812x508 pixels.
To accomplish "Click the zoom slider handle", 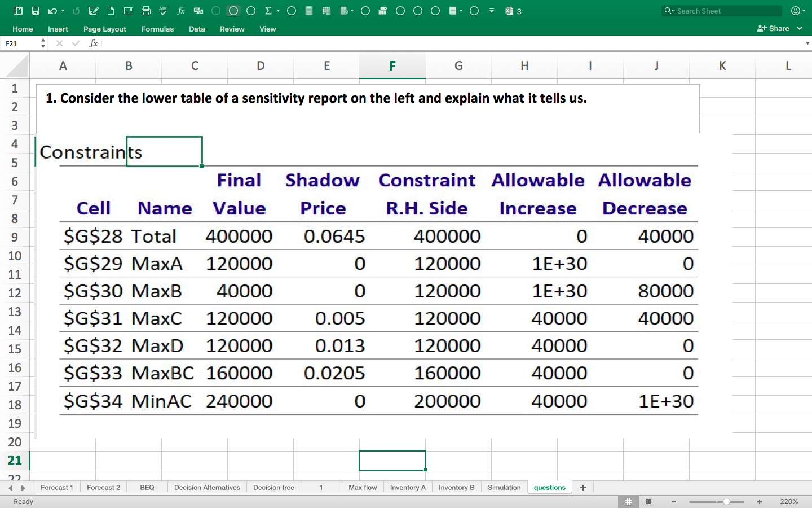I will point(726,501).
